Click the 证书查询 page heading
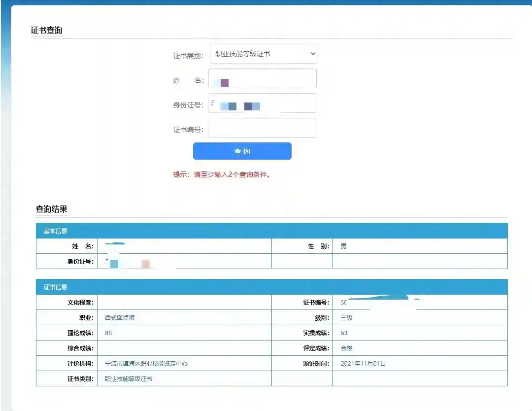This screenshot has height=411, width=532. click(47, 30)
